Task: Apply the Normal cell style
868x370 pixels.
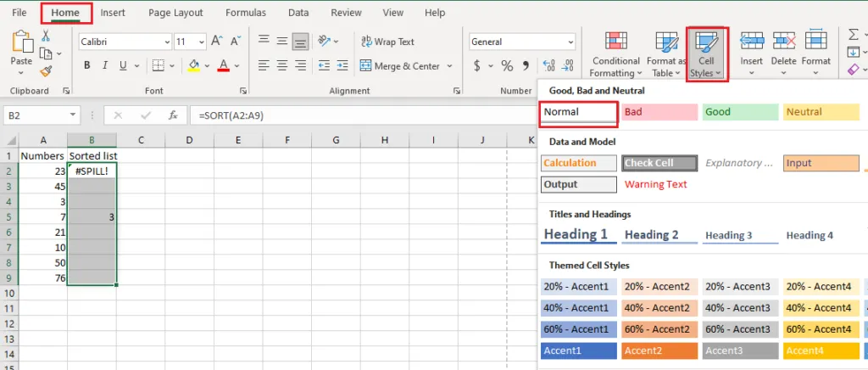Action: pos(578,112)
